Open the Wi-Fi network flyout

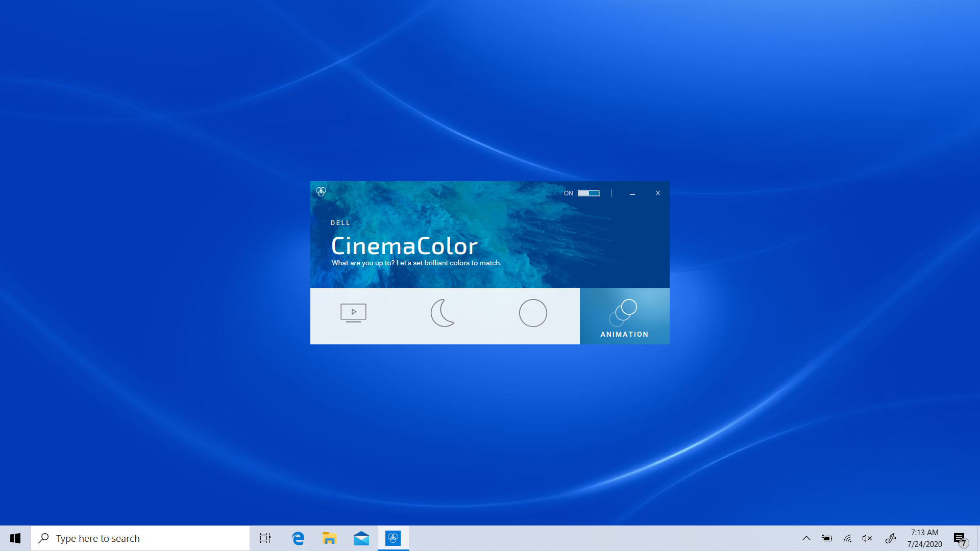tap(848, 538)
